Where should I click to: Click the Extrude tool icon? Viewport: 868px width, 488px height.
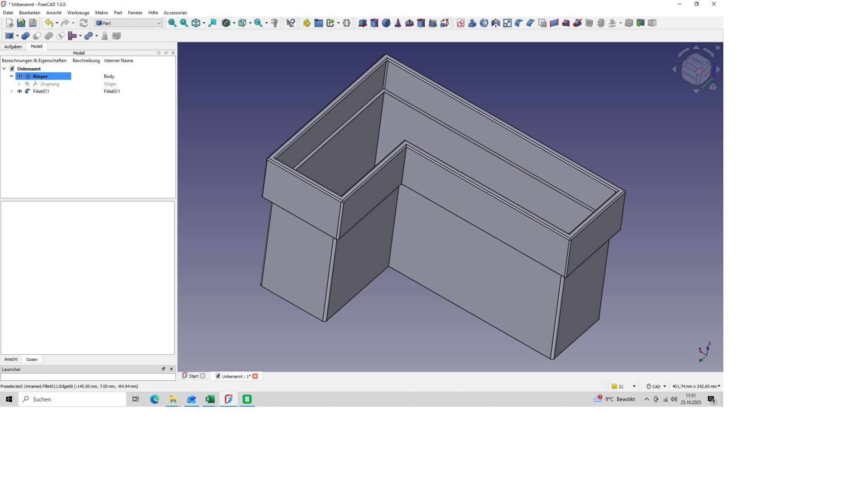(472, 23)
